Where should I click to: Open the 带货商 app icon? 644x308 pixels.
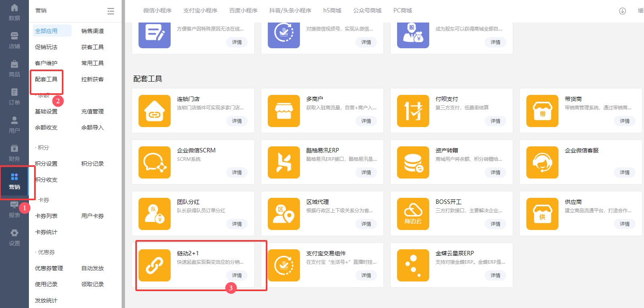coord(542,111)
